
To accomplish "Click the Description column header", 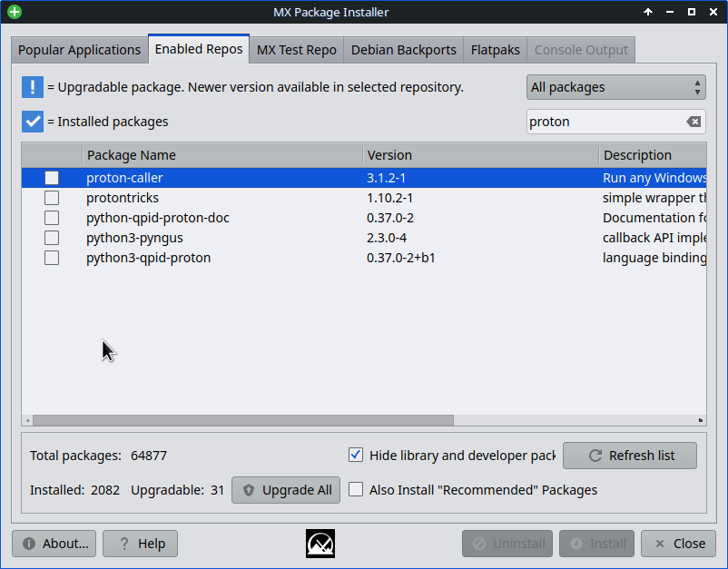I will click(x=653, y=155).
